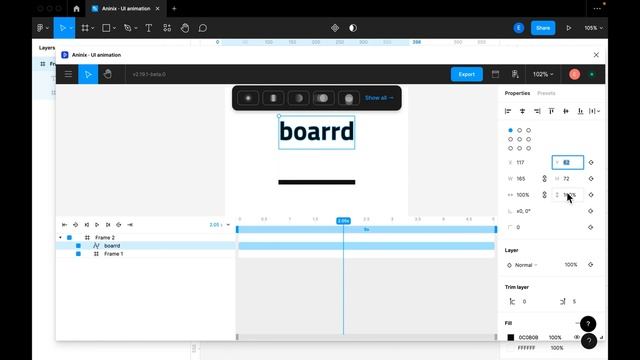Select the bottom-left anchor point radio

tap(511, 148)
